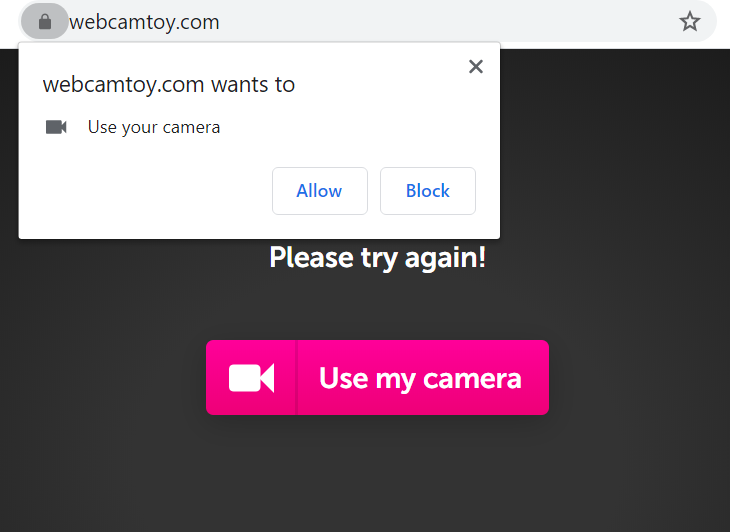Add a bookmark using the address bar star
Screen dimensions: 730x532
coord(689,21)
